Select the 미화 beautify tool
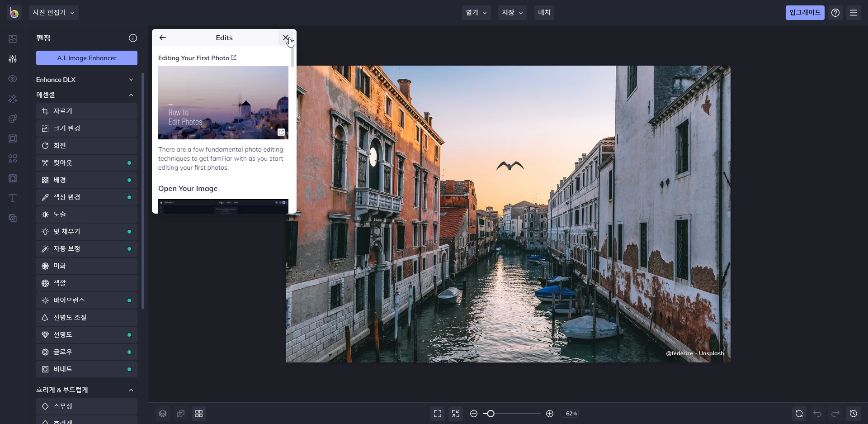This screenshot has width=868, height=424. click(87, 266)
